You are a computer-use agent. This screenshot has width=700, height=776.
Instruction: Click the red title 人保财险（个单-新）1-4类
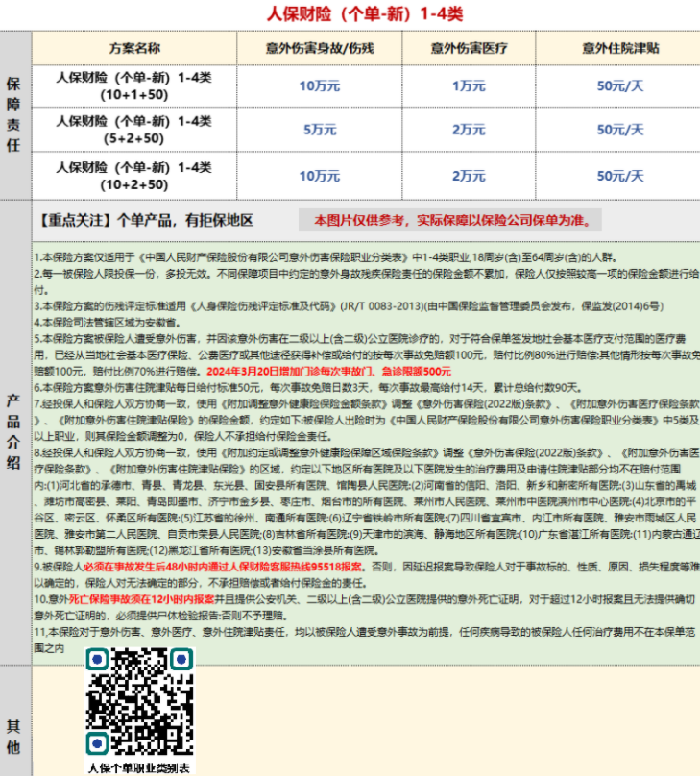(365, 13)
